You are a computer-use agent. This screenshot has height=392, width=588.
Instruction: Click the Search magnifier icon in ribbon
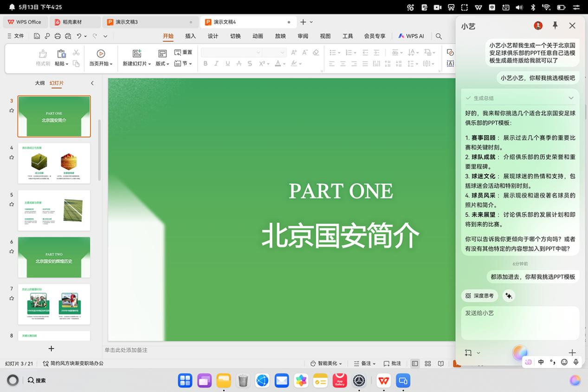click(439, 36)
